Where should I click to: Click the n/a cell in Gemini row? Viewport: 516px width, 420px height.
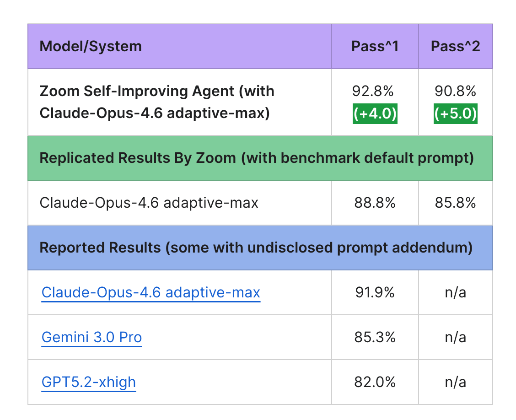click(455, 337)
